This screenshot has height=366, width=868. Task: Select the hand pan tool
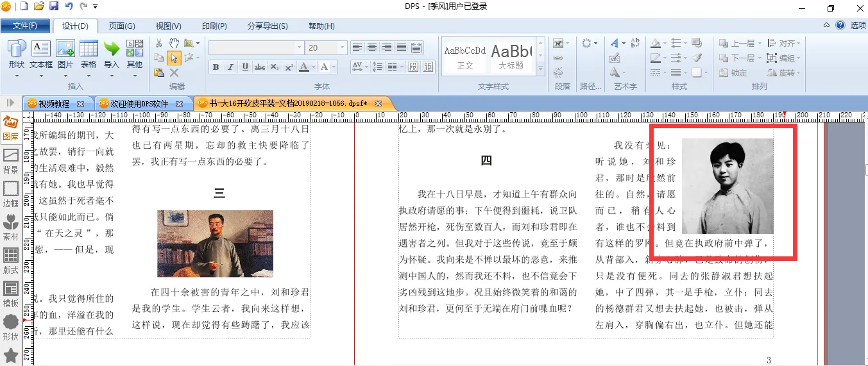tap(174, 43)
